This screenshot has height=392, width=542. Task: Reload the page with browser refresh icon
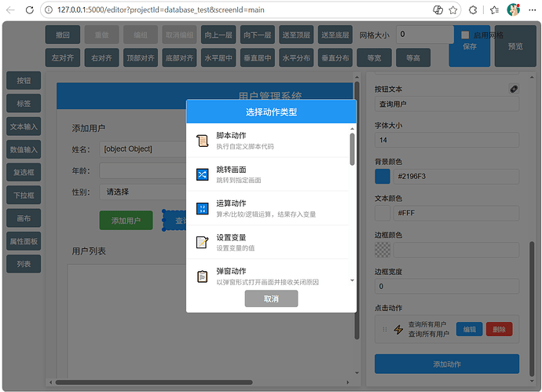point(30,10)
